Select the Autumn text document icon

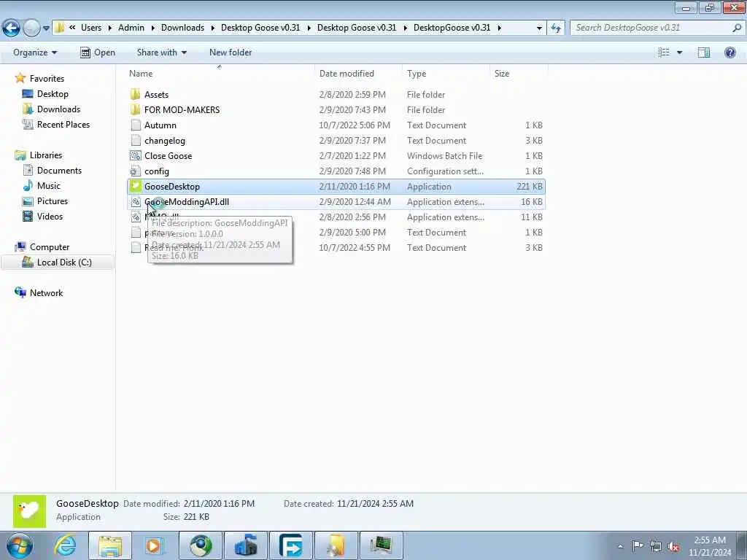136,125
